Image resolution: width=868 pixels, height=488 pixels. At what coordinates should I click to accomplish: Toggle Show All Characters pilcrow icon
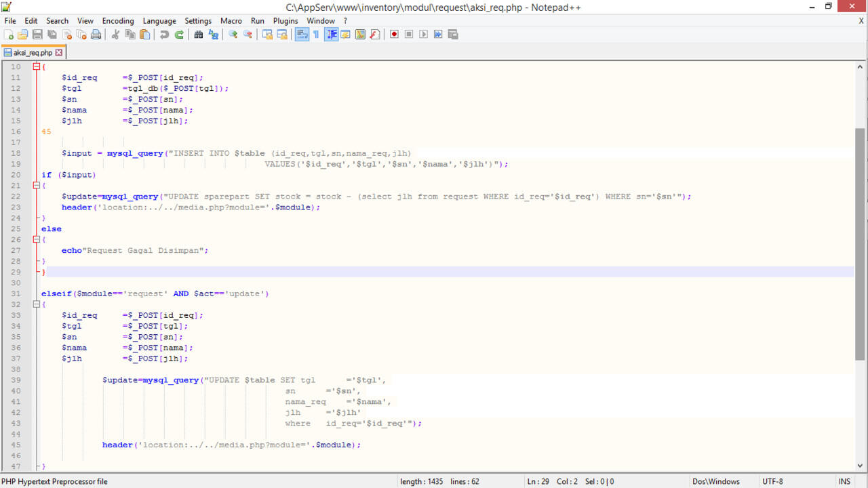316,35
